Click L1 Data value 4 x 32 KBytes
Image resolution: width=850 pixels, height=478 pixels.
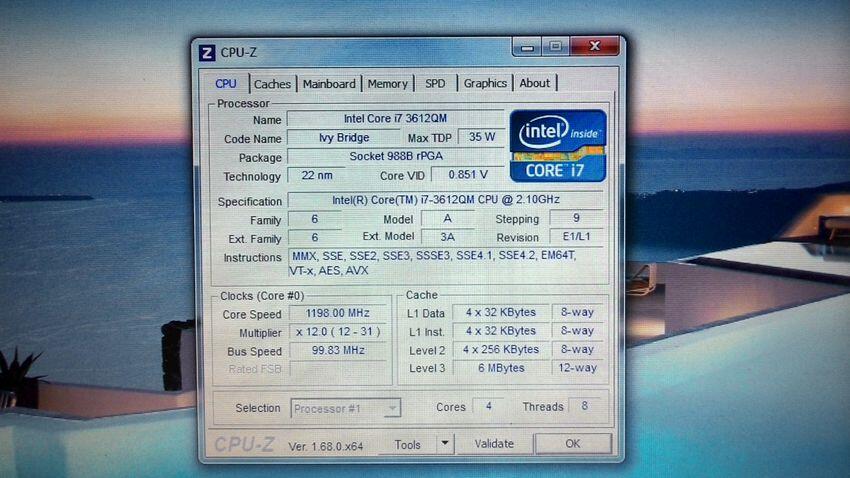point(500,313)
